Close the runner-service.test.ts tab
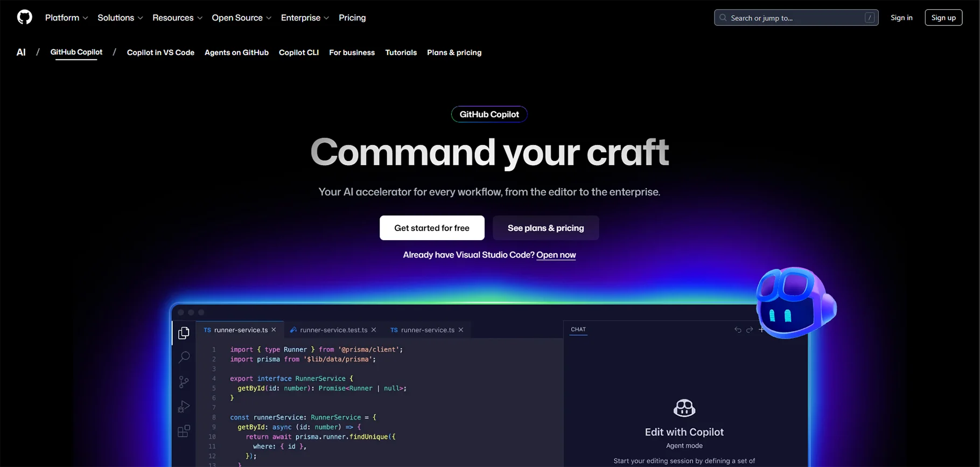 click(x=374, y=330)
